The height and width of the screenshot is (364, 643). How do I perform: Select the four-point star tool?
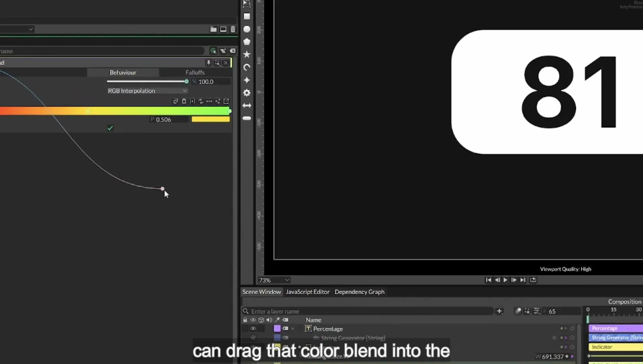point(247,80)
